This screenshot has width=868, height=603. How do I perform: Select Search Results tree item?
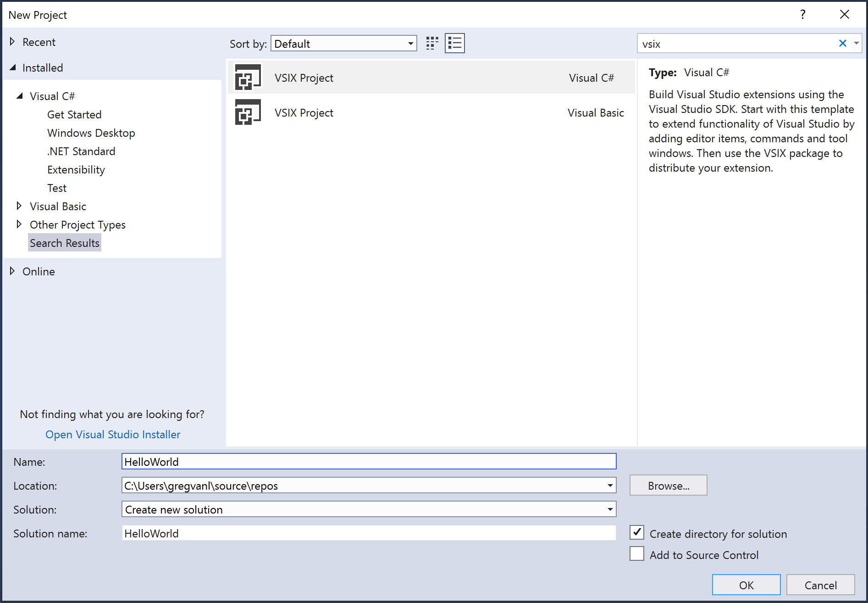tap(65, 243)
